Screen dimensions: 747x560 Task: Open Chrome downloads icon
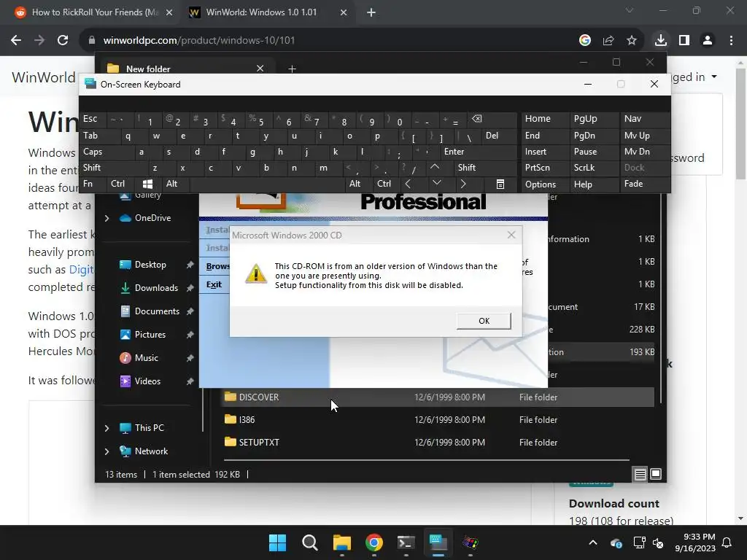pos(661,41)
